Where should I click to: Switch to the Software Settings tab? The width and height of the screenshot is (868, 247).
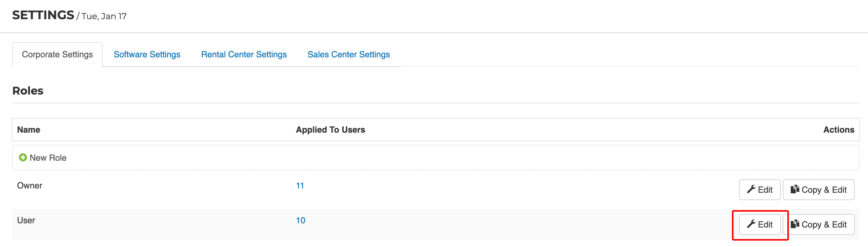click(147, 54)
